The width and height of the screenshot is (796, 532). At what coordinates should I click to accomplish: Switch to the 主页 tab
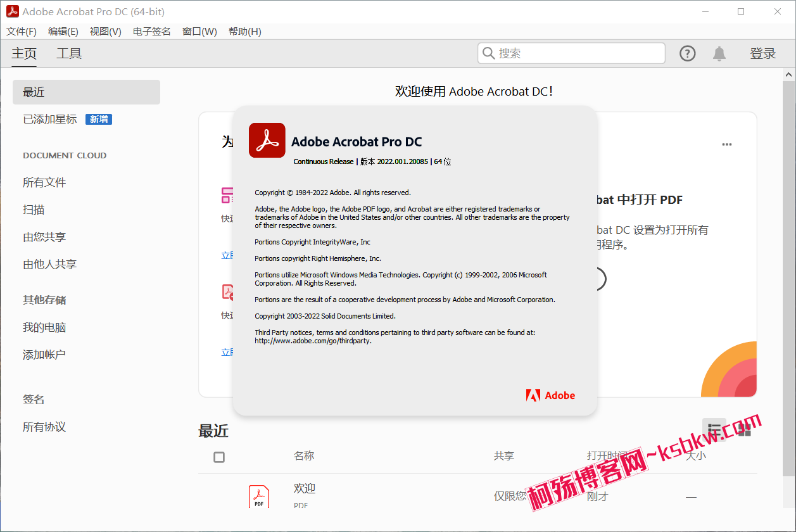pyautogui.click(x=24, y=54)
